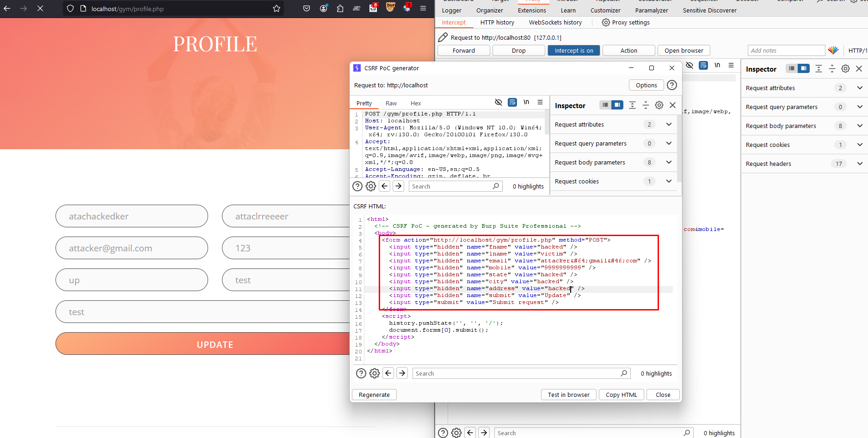Open main Burp bottom search help icon

pyautogui.click(x=443, y=433)
